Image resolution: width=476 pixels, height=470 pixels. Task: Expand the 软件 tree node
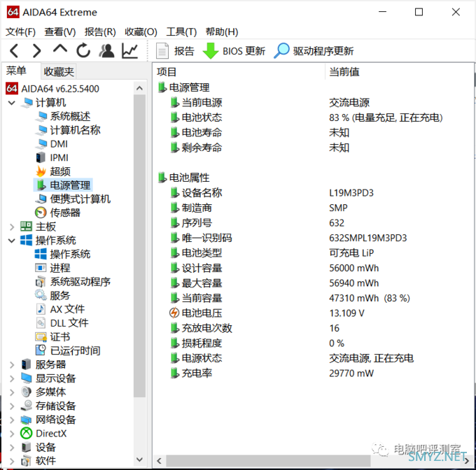(11, 461)
